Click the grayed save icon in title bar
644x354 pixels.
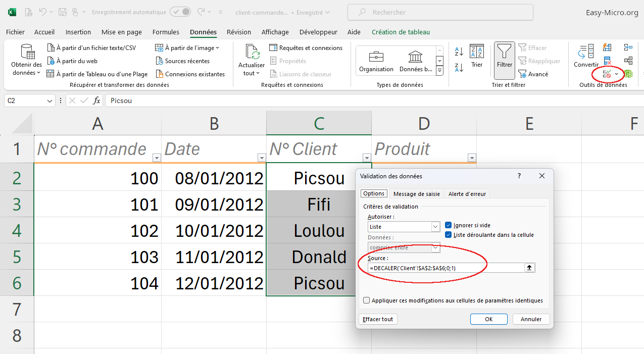(63, 12)
